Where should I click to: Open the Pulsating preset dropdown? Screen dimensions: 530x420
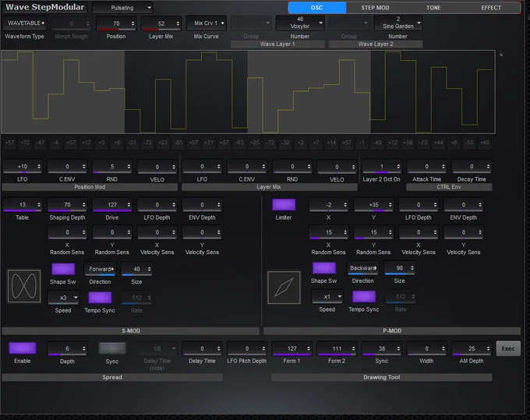[122, 8]
